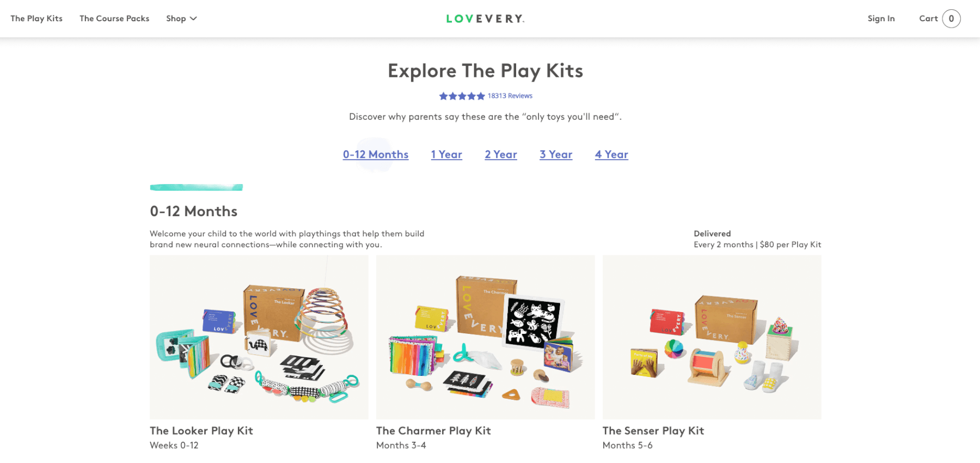Click the Sign In link
980x463 pixels.
click(x=881, y=19)
